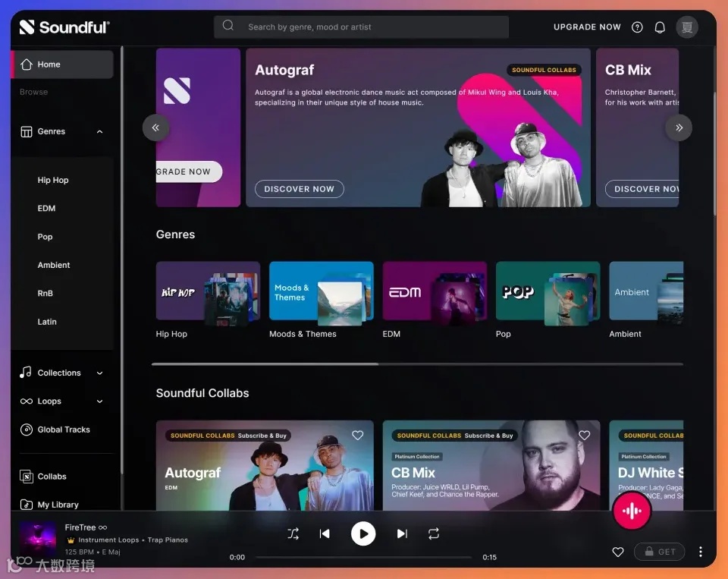Click the 'Instrument Loops' label

(x=108, y=540)
